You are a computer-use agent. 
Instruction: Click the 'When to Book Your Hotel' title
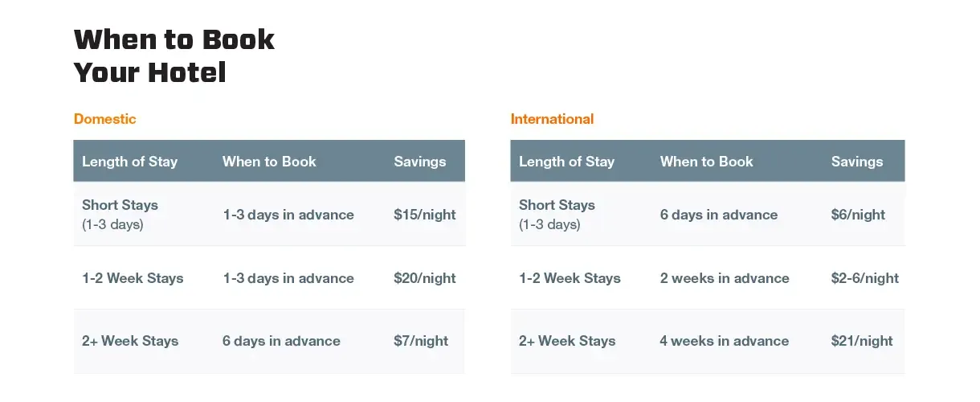[x=174, y=55]
